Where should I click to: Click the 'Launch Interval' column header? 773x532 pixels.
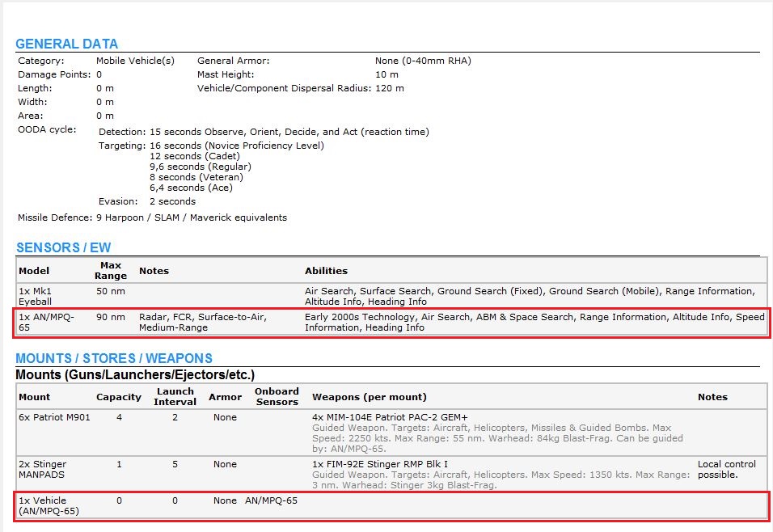tap(175, 396)
